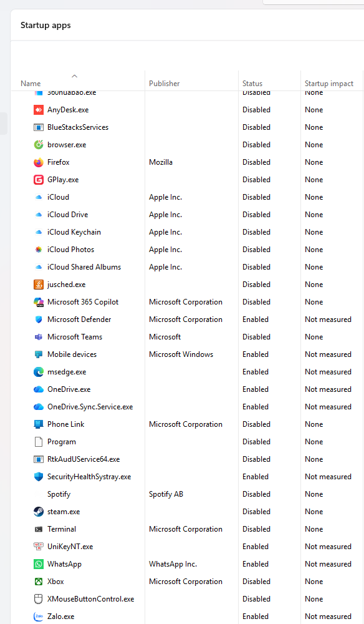Click Enabled status for Microsoft Defender
The image size is (364, 624).
pyautogui.click(x=256, y=319)
